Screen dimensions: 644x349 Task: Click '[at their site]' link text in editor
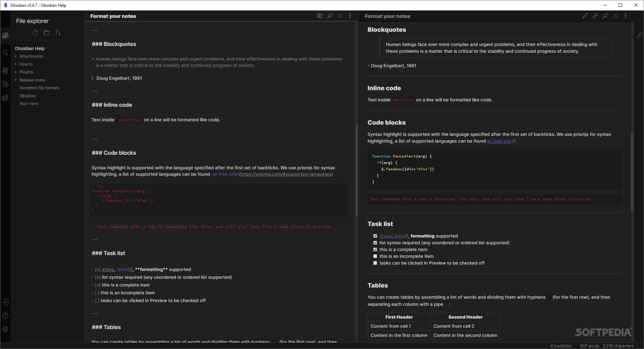point(225,174)
